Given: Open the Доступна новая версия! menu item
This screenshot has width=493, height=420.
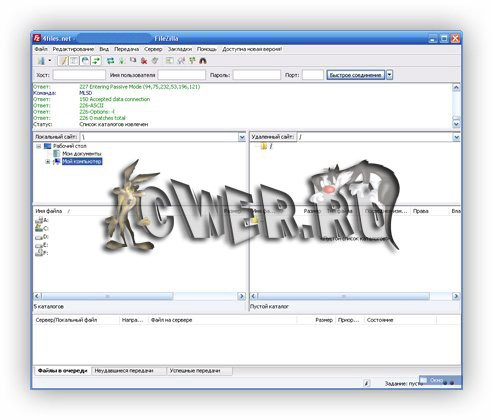Looking at the screenshot, I should (252, 49).
